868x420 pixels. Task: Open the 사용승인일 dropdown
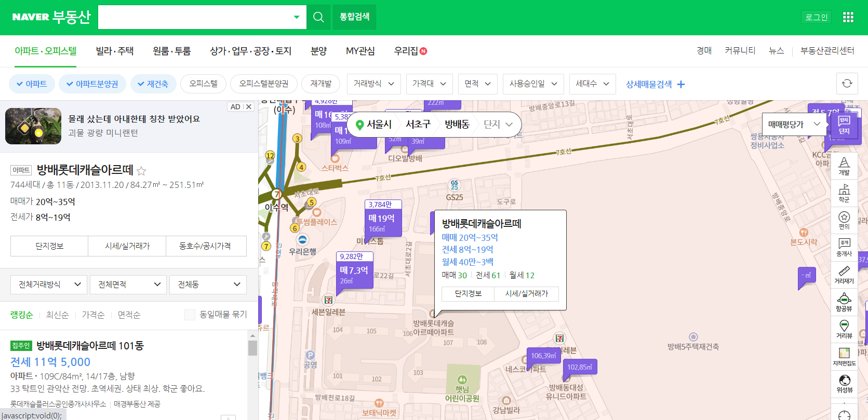tap(533, 84)
